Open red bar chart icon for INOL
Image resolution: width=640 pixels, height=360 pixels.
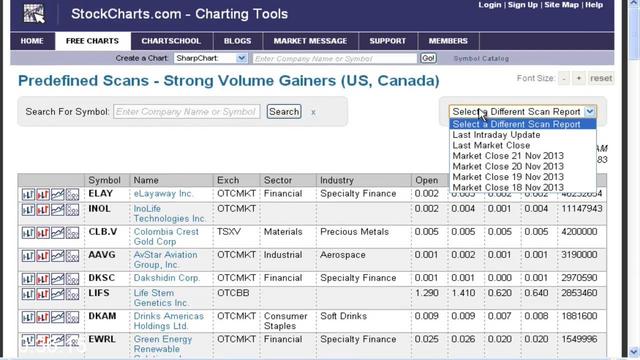point(43,210)
